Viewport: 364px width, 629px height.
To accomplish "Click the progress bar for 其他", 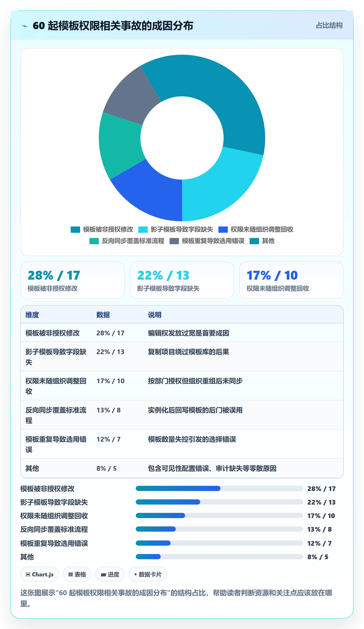I will point(219,557).
